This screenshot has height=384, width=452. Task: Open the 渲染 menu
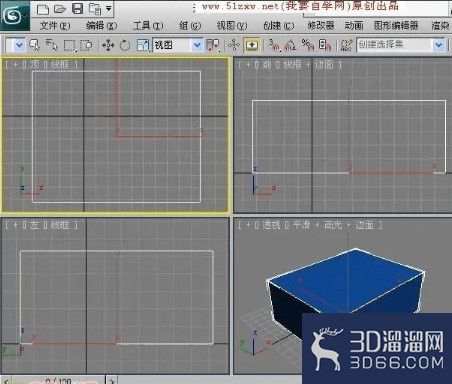[x=441, y=26]
